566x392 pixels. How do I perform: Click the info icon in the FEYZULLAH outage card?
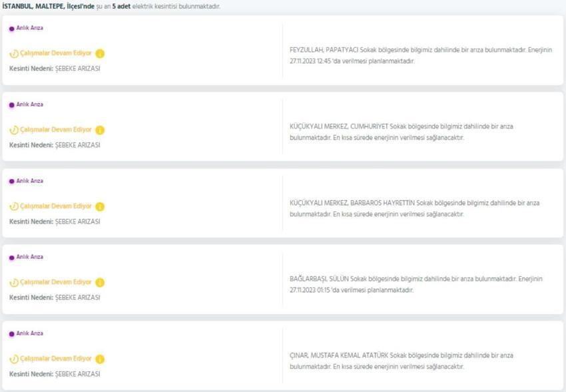click(x=100, y=54)
